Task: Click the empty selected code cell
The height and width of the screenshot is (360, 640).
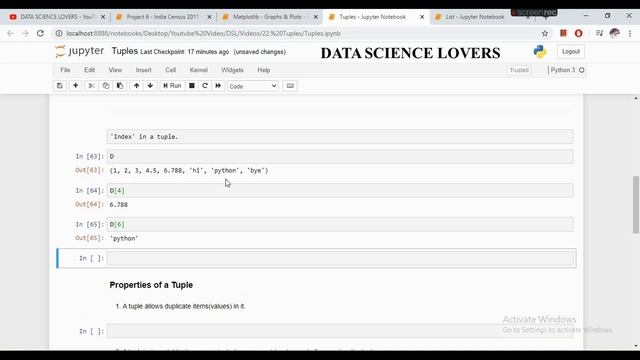Action: (340, 258)
